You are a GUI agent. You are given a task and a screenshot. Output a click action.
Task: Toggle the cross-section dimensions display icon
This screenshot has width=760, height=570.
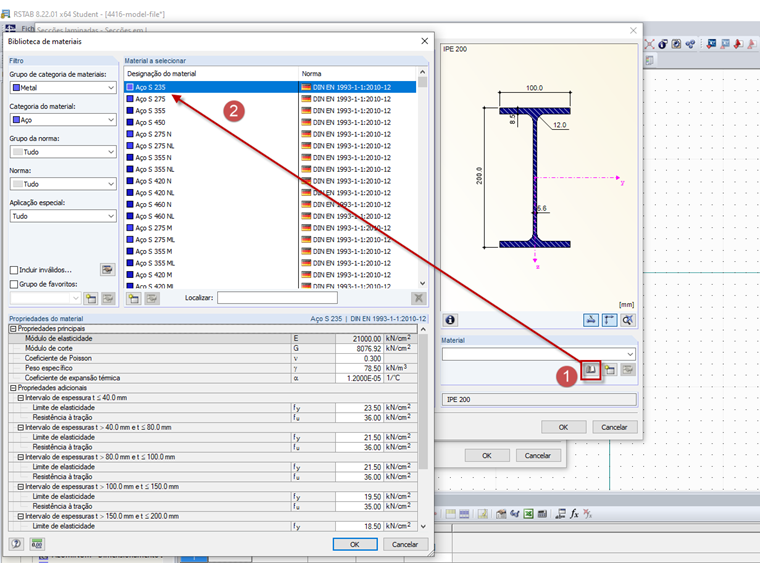tap(609, 320)
